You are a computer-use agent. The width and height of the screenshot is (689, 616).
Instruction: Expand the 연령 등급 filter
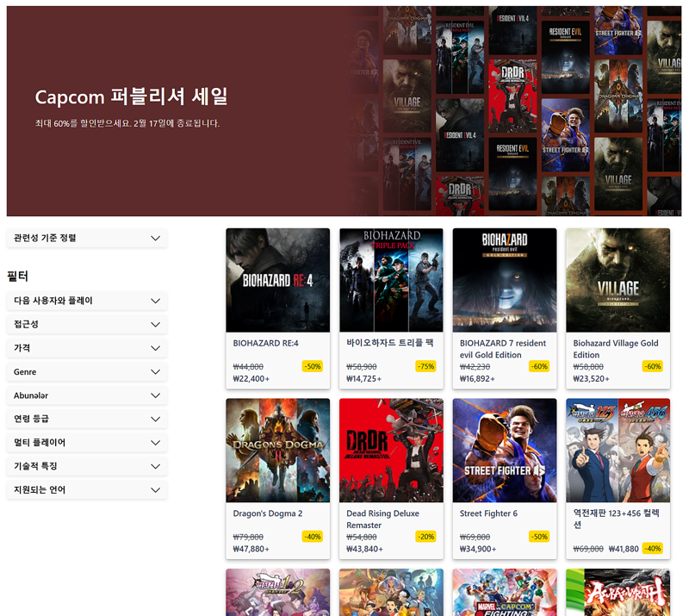(x=87, y=419)
